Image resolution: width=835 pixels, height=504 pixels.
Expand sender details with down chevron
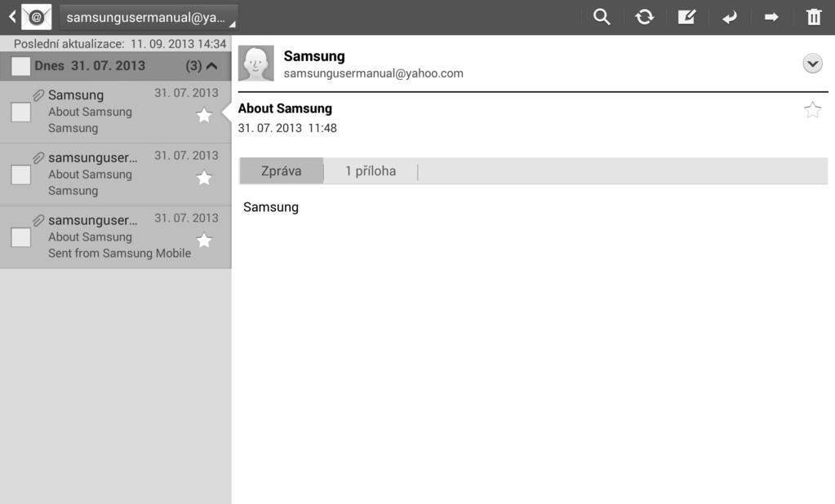[812, 64]
